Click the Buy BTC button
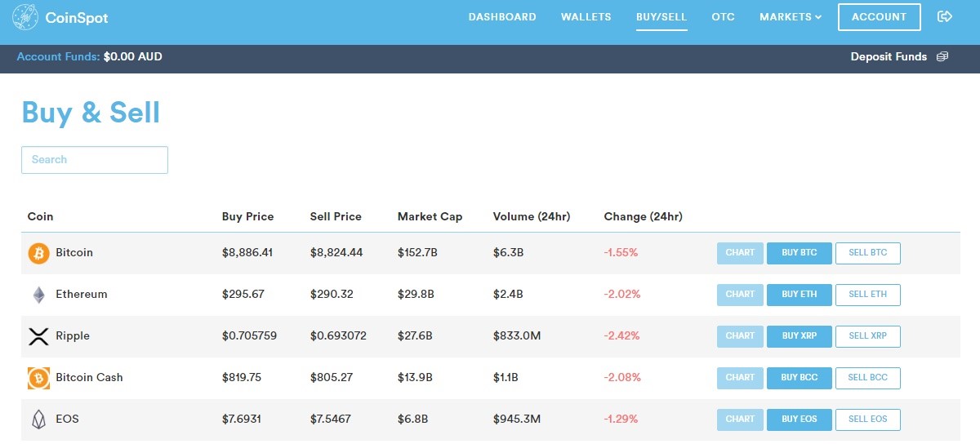Image resolution: width=980 pixels, height=444 pixels. pyautogui.click(x=799, y=253)
